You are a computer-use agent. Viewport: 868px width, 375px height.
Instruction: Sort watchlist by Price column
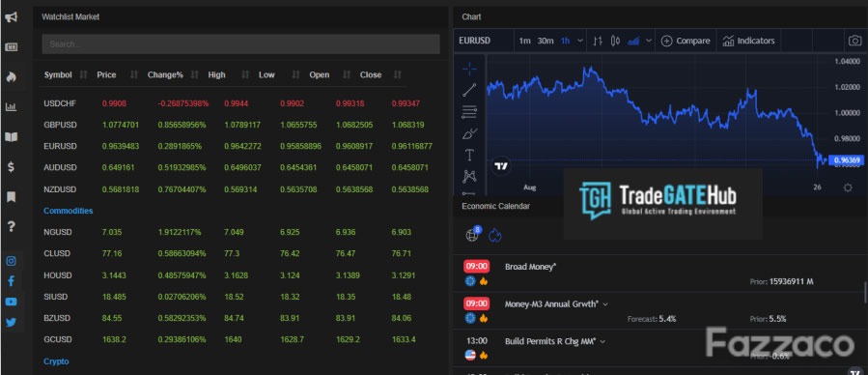click(x=106, y=74)
